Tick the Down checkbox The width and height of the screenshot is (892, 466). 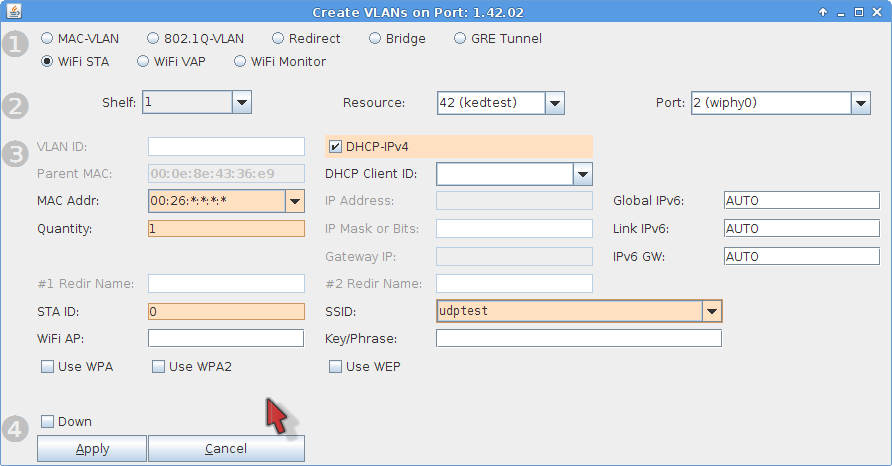[47, 422]
